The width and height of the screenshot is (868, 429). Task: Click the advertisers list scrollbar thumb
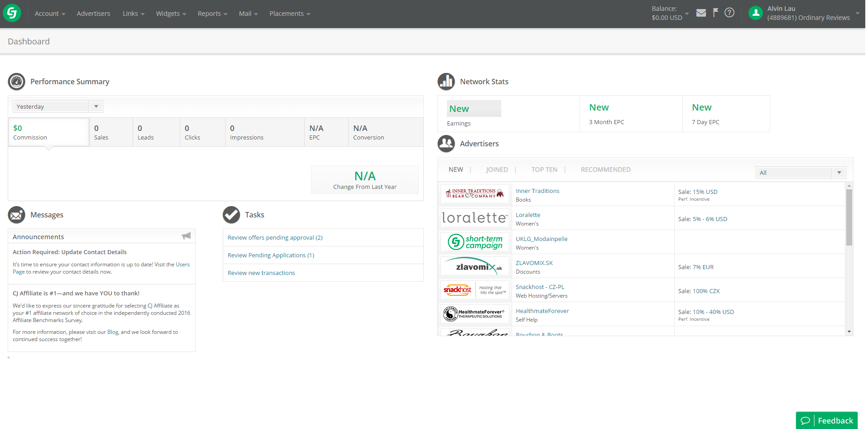(x=849, y=217)
